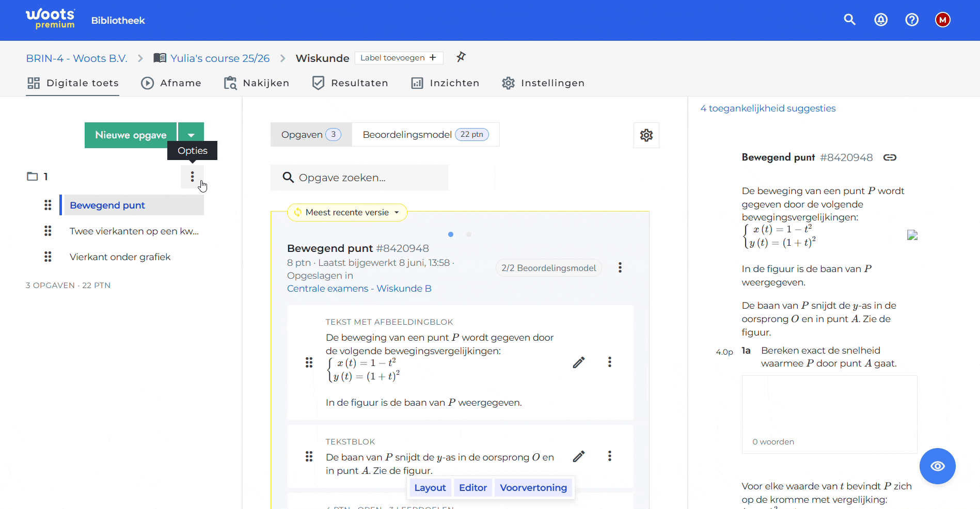Grab the drag handle beside Bewegend punt
Image resolution: width=980 pixels, height=509 pixels.
48,205
